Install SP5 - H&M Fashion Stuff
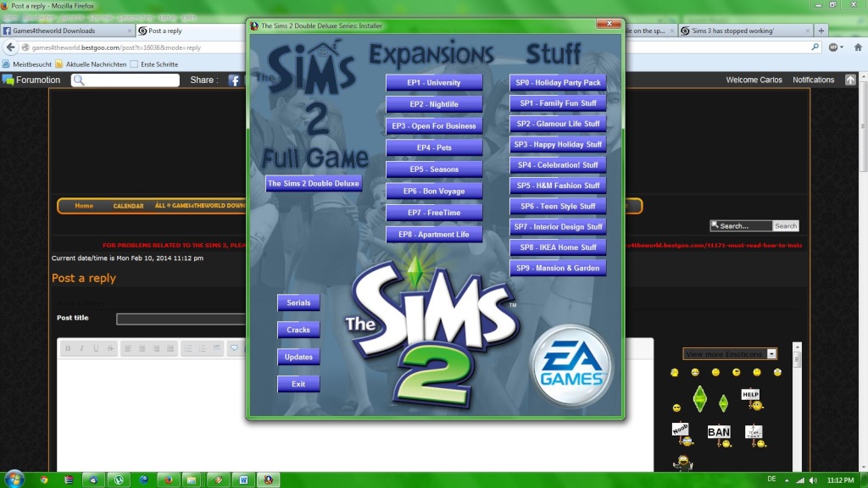 (x=558, y=186)
